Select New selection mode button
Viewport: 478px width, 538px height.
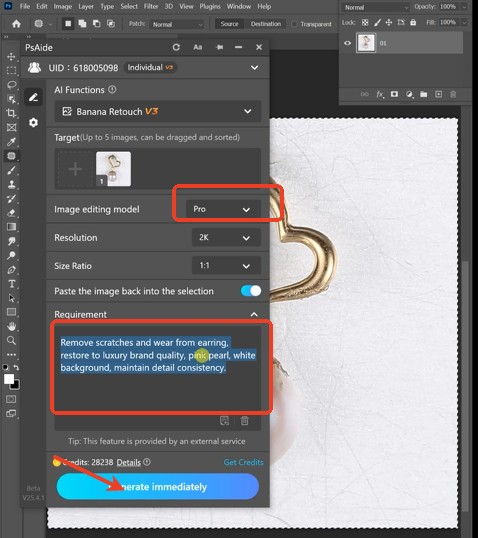click(x=68, y=24)
